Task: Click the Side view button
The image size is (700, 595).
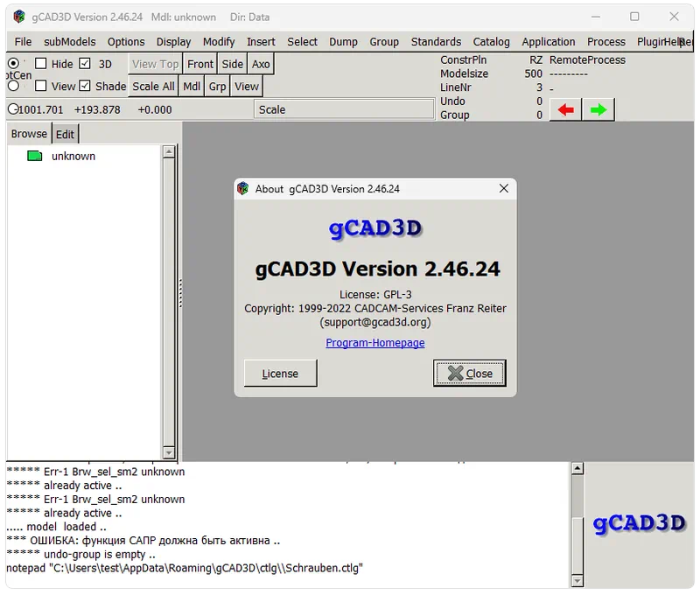Action: click(x=233, y=64)
